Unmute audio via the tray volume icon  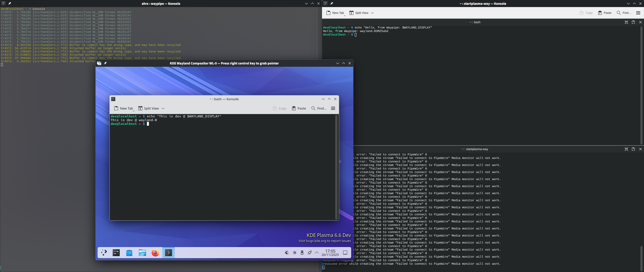coord(287,253)
